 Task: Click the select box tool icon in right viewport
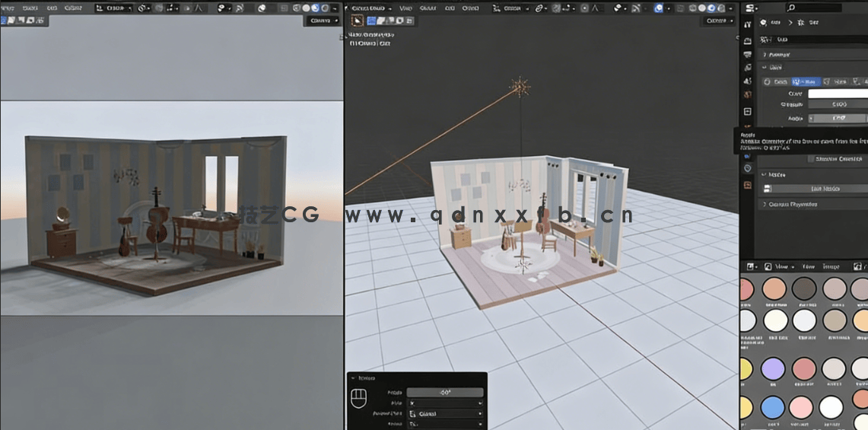click(358, 21)
